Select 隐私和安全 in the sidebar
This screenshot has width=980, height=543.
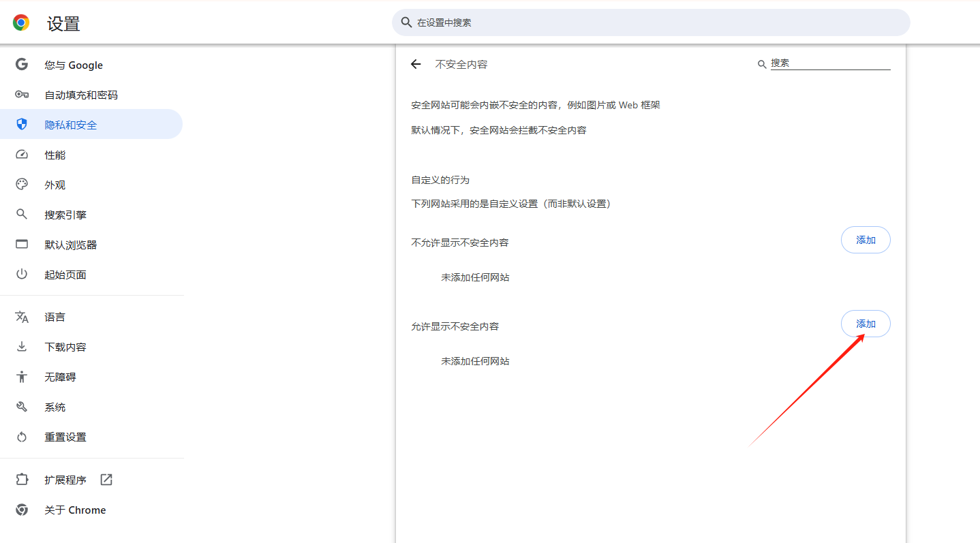[91, 124]
